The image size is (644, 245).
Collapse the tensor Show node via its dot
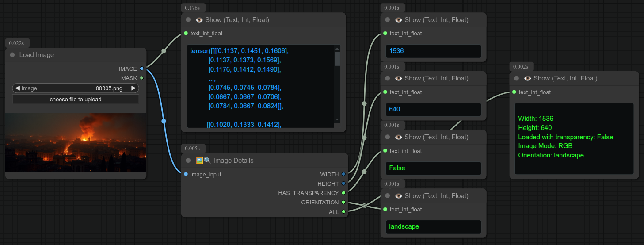click(x=188, y=20)
